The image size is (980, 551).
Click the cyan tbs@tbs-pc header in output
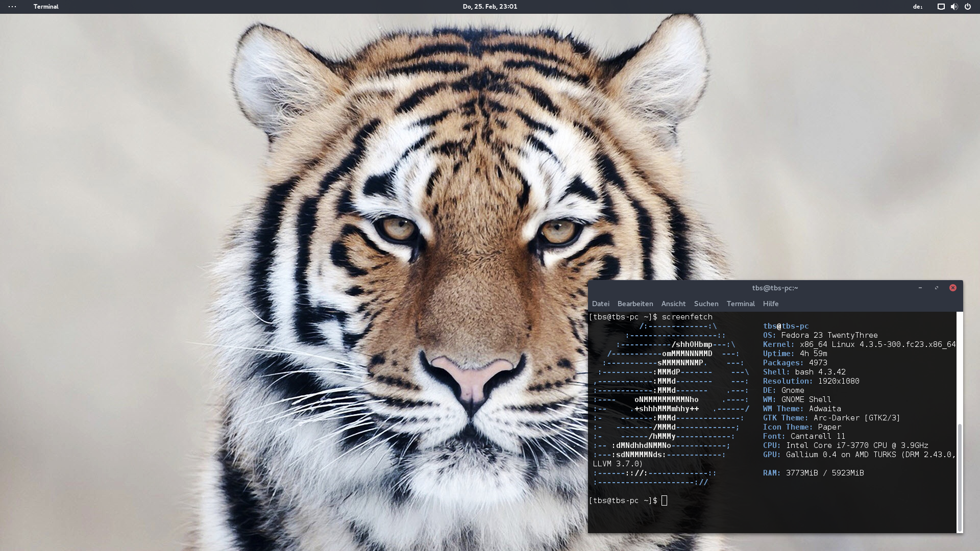coord(786,326)
